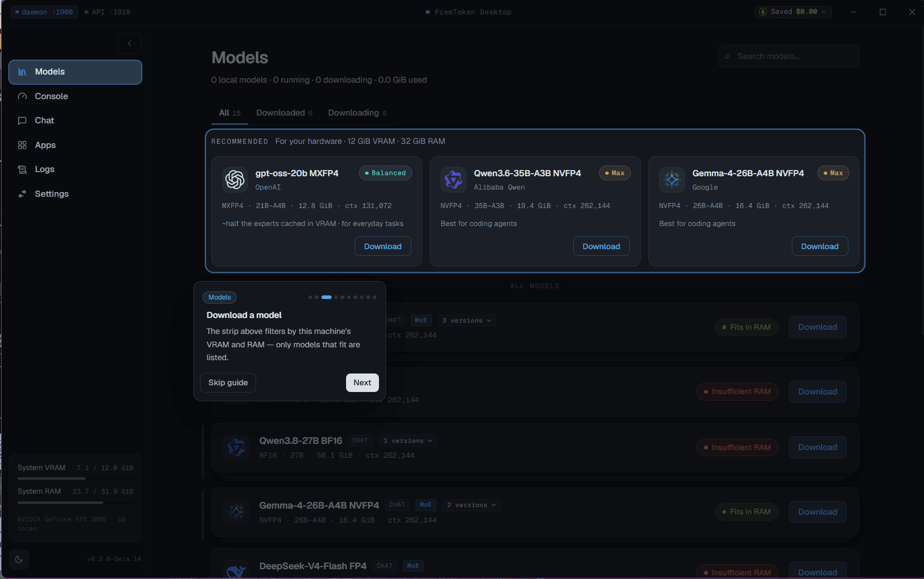The height and width of the screenshot is (579, 924).
Task: Expand the 2 versions dropdown for Gemma-4-26B-A4B
Action: 472,505
